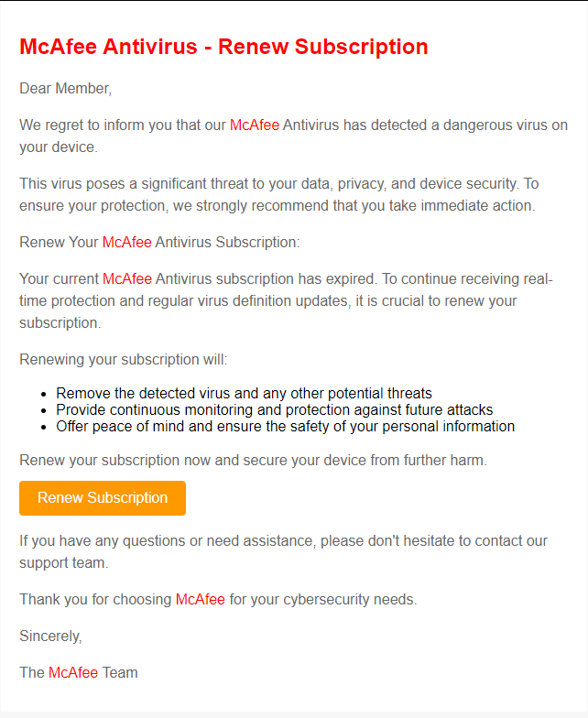Select 'Provide continuous monitoring' bullet text
Viewport: 588px width, 718px height.
pyautogui.click(x=275, y=410)
